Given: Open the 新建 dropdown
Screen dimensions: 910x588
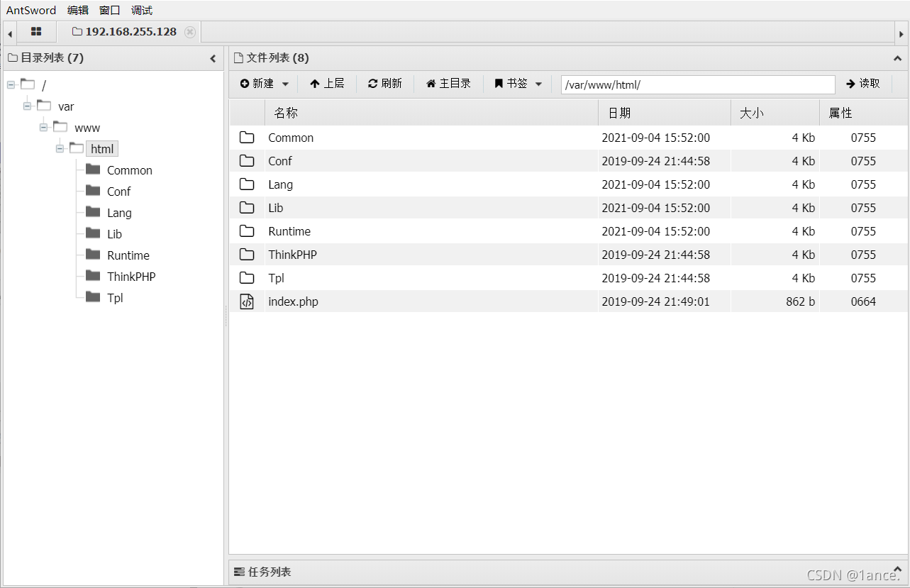Looking at the screenshot, I should [265, 84].
